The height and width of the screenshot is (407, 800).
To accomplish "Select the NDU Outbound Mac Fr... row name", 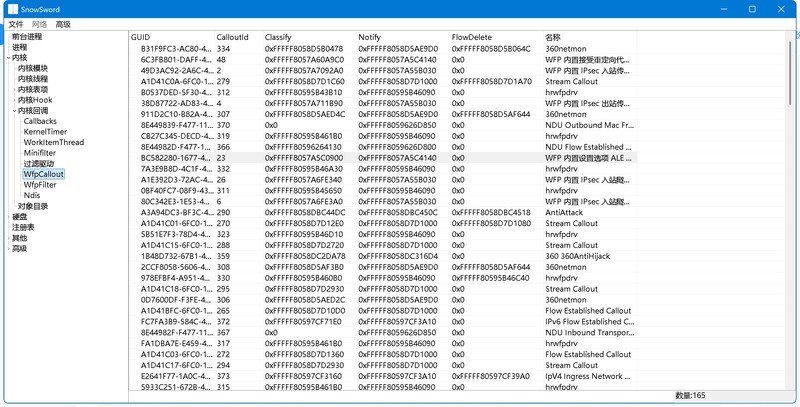I will click(x=589, y=125).
